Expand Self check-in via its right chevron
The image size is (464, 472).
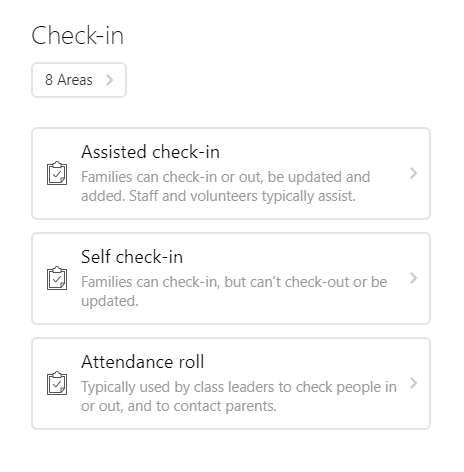click(413, 278)
